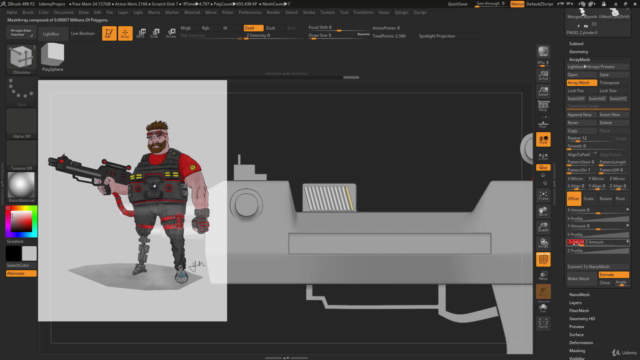
Task: Open the BasicMaterial sphere picker
Action: [21, 187]
